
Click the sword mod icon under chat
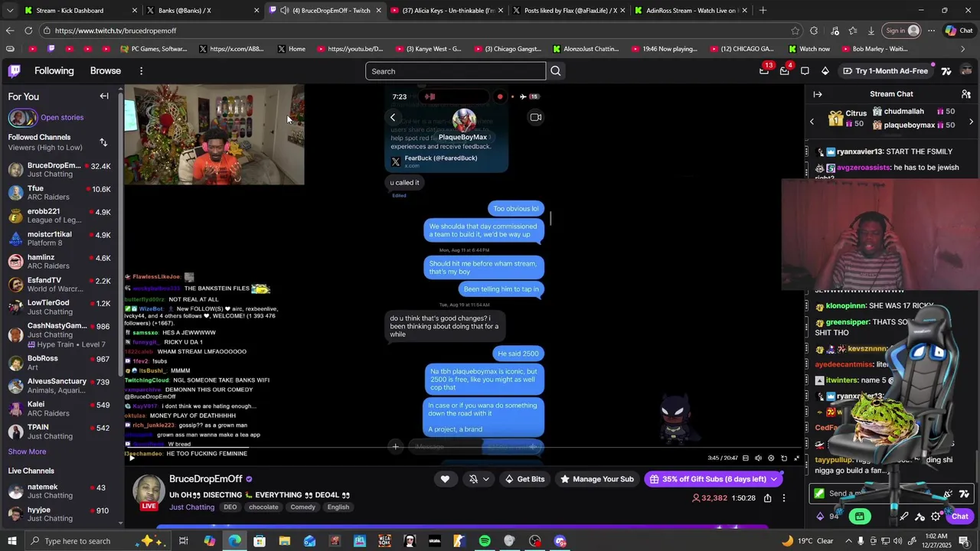[904, 517]
